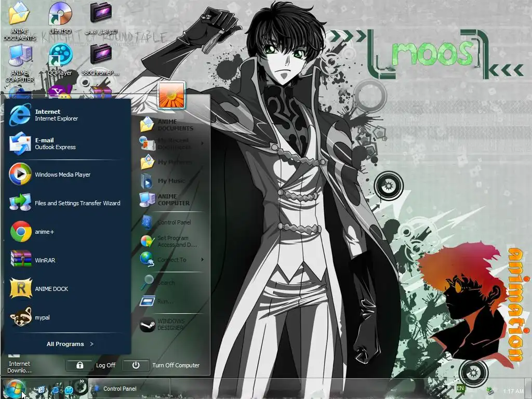532x399 pixels.
Task: Click the flower user account picture
Action: pyautogui.click(x=171, y=95)
